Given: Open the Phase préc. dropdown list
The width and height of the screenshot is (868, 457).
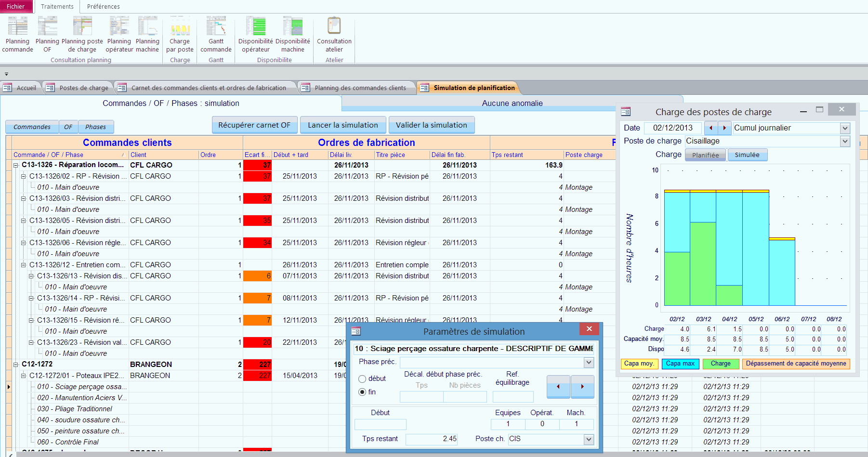Looking at the screenshot, I should (x=588, y=362).
